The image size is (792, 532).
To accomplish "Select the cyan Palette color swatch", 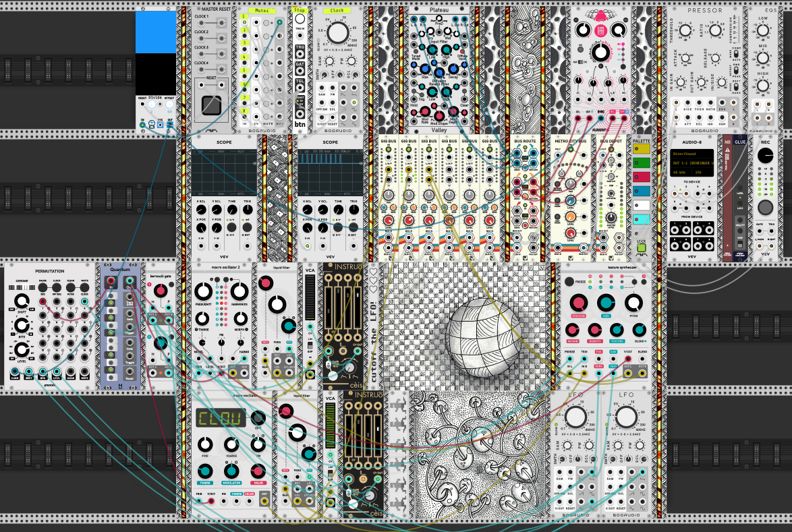I will [x=641, y=220].
